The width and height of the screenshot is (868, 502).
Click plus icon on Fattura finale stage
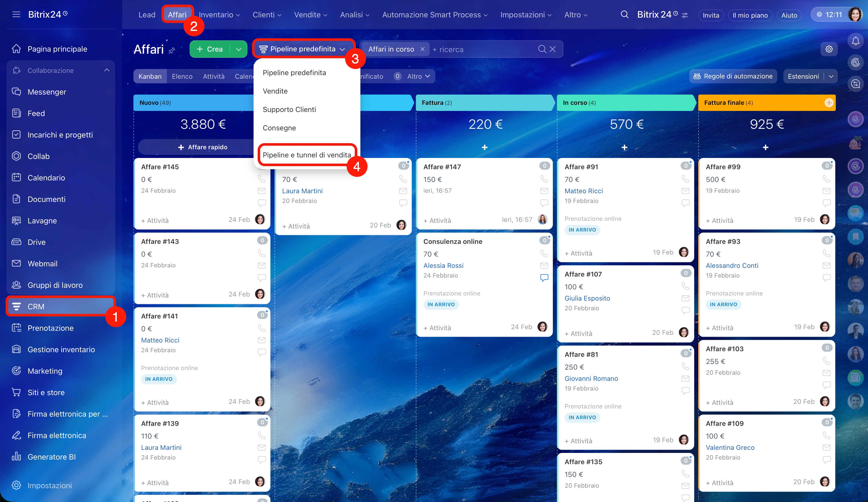click(x=829, y=103)
